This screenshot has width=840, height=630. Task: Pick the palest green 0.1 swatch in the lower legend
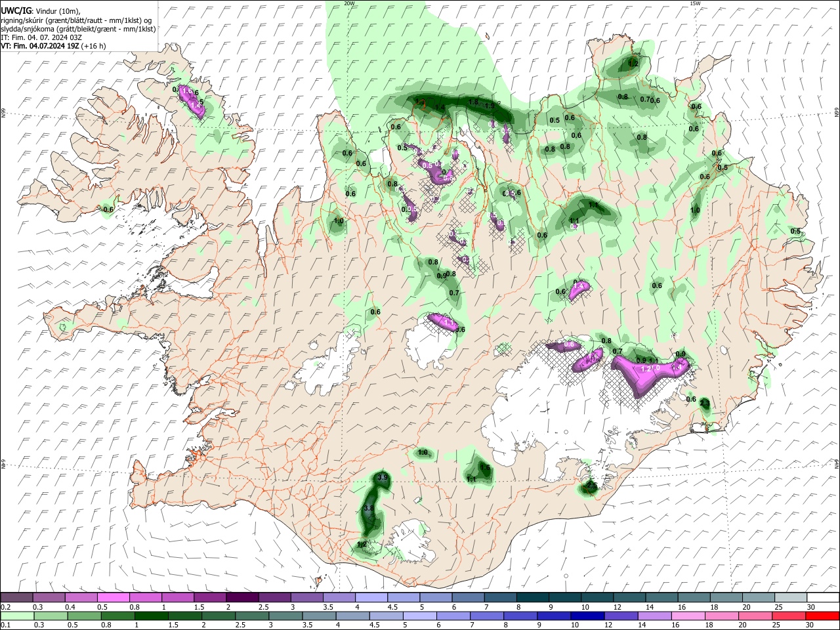(16, 616)
